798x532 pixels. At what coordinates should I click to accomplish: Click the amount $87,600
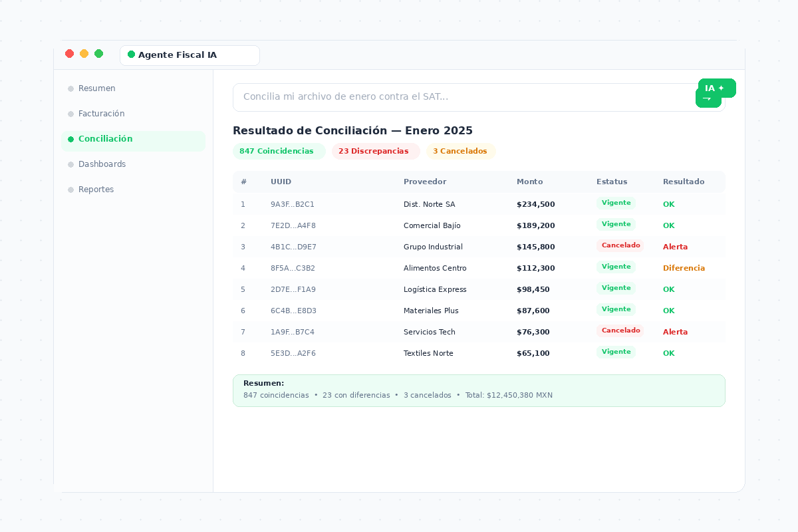(x=533, y=311)
